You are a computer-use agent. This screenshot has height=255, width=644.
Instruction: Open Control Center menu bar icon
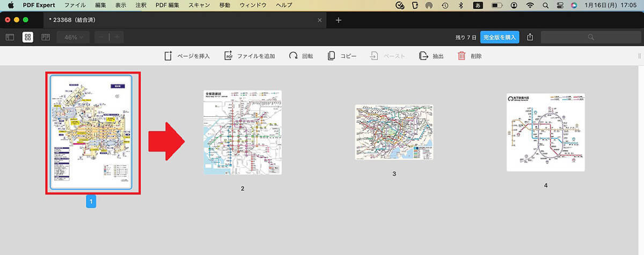560,5
